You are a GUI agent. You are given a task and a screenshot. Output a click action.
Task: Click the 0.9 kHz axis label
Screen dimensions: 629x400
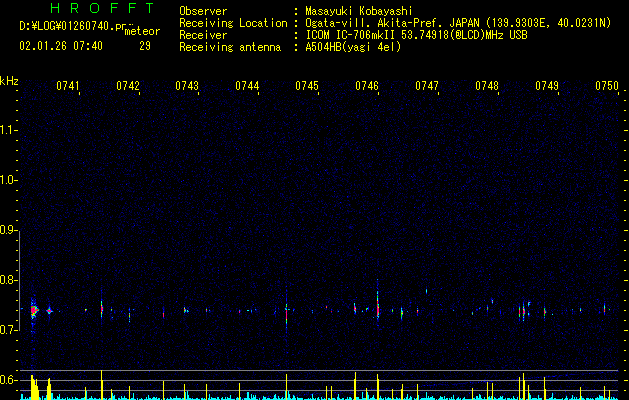8,230
